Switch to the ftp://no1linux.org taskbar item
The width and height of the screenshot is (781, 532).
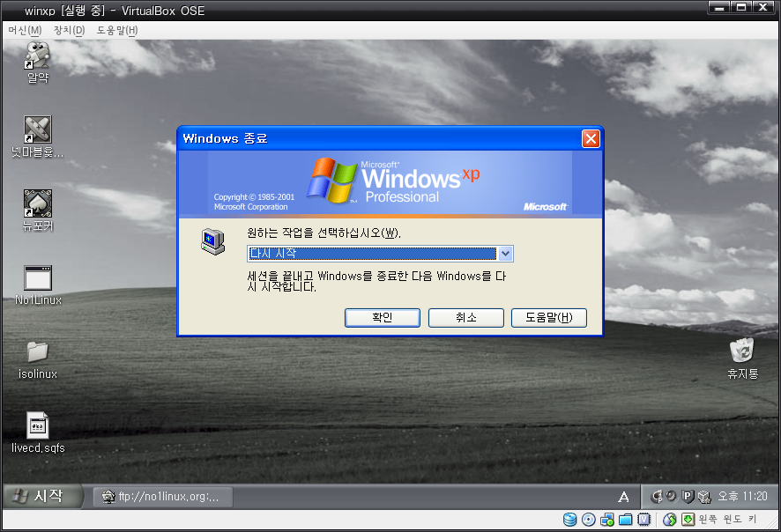pyautogui.click(x=163, y=497)
